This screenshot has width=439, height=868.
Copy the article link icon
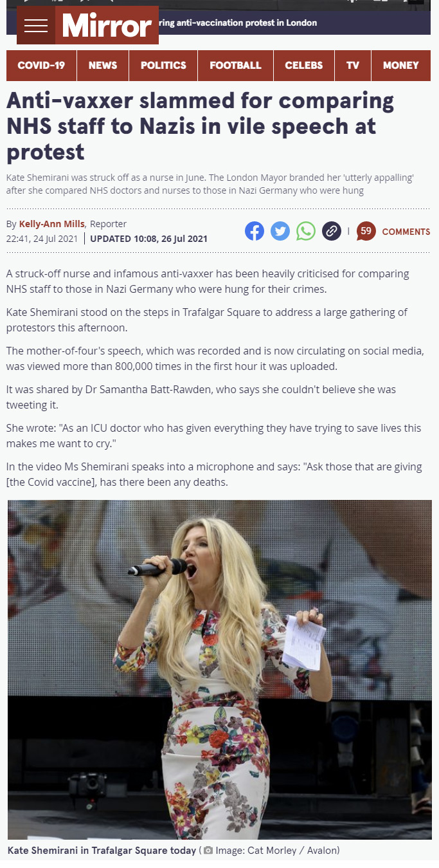331,231
